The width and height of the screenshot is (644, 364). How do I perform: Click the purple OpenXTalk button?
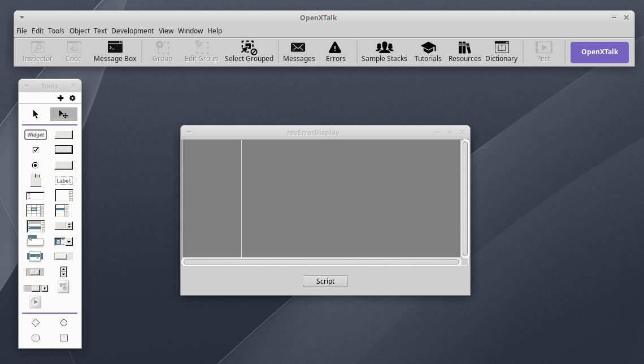[599, 52]
